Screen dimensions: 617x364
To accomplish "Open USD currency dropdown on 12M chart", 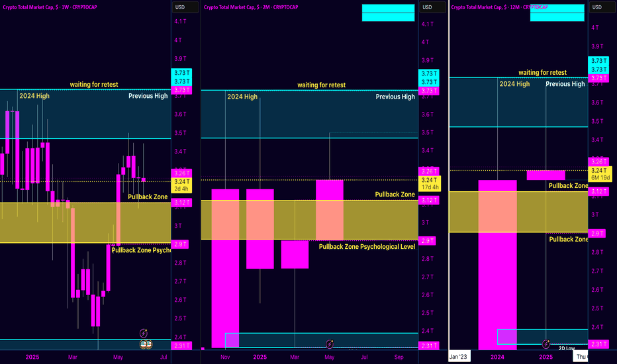I will coord(602,7).
